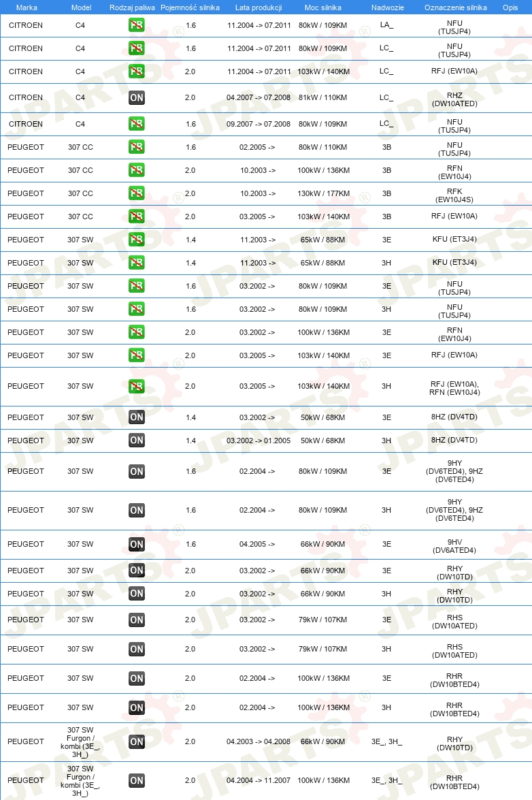Click diesel ON icon in RHS 79kW 3E row
The image size is (532, 800).
137,620
